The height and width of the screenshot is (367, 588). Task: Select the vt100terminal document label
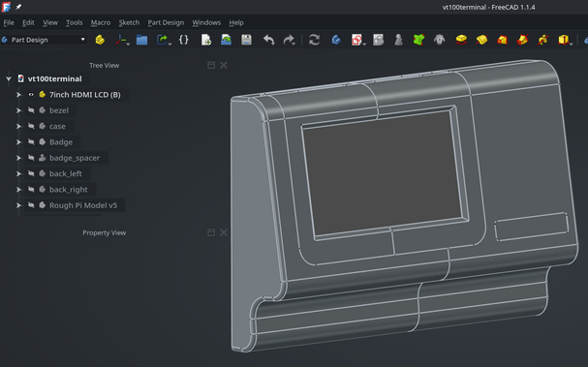coord(55,78)
